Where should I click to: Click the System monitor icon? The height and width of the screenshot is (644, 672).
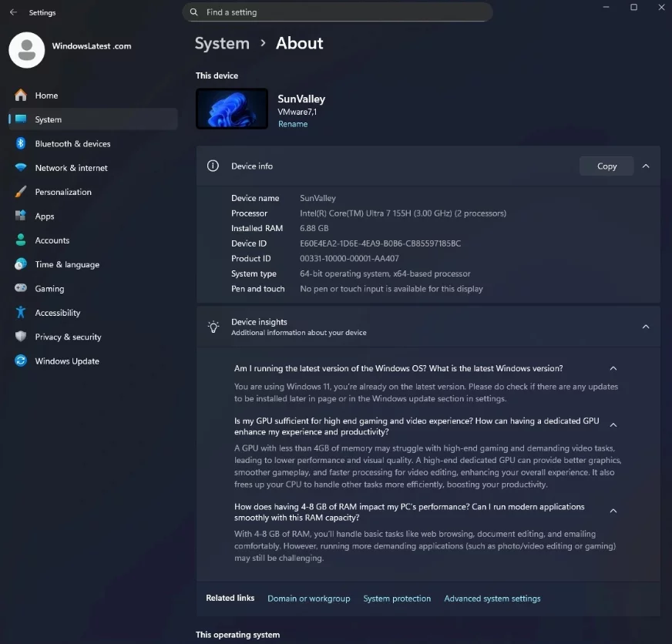[x=21, y=119]
